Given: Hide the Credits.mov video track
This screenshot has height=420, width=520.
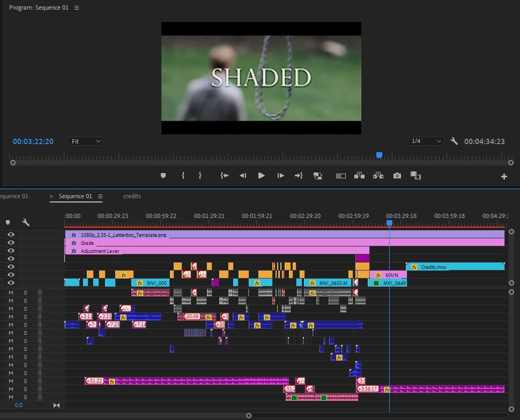Looking at the screenshot, I should point(11,267).
